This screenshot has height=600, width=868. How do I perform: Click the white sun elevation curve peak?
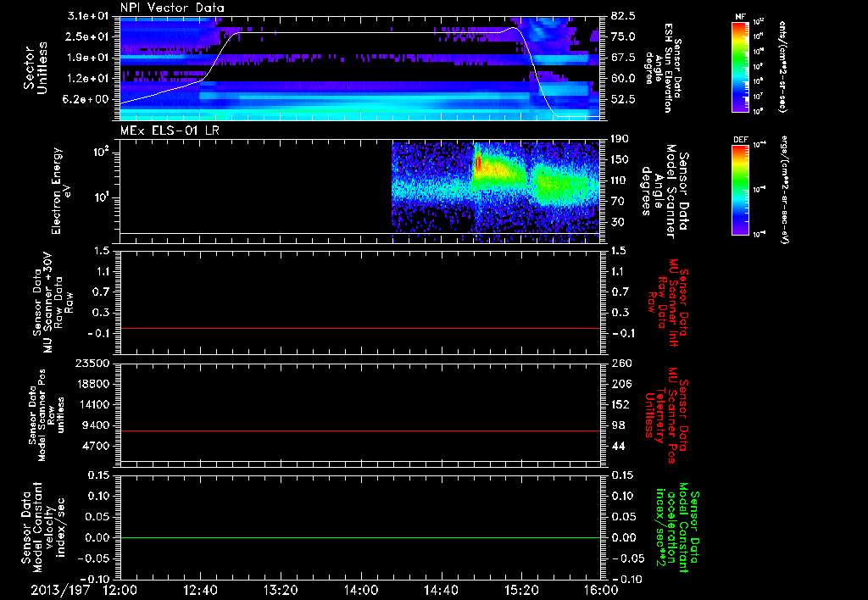[514, 28]
